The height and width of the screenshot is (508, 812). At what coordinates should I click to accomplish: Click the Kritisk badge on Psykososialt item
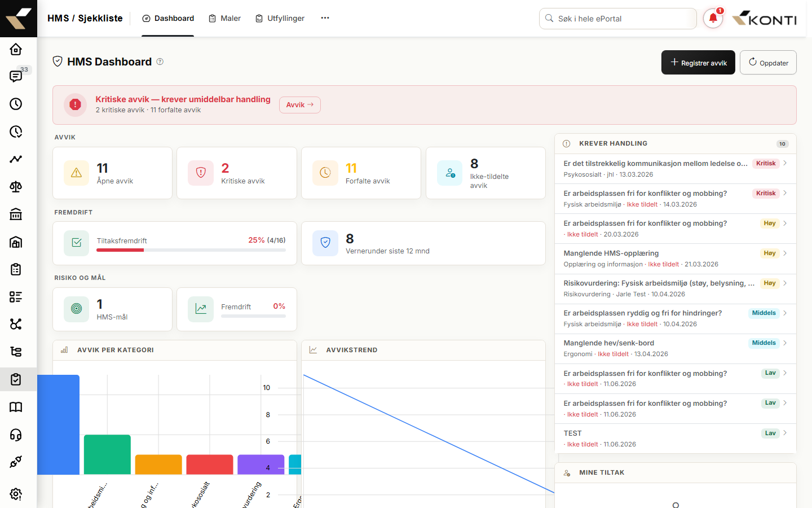(766, 164)
